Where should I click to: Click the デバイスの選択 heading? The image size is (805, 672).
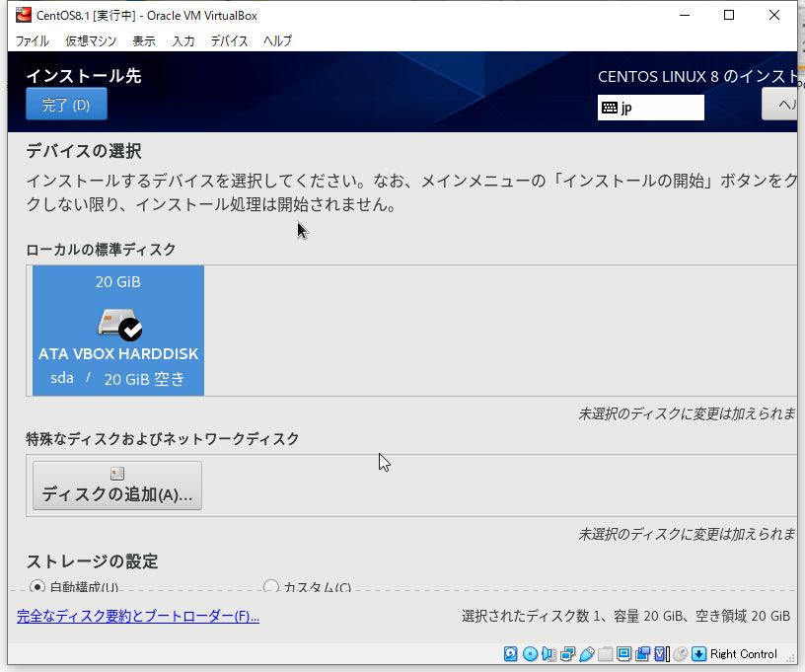[x=84, y=151]
